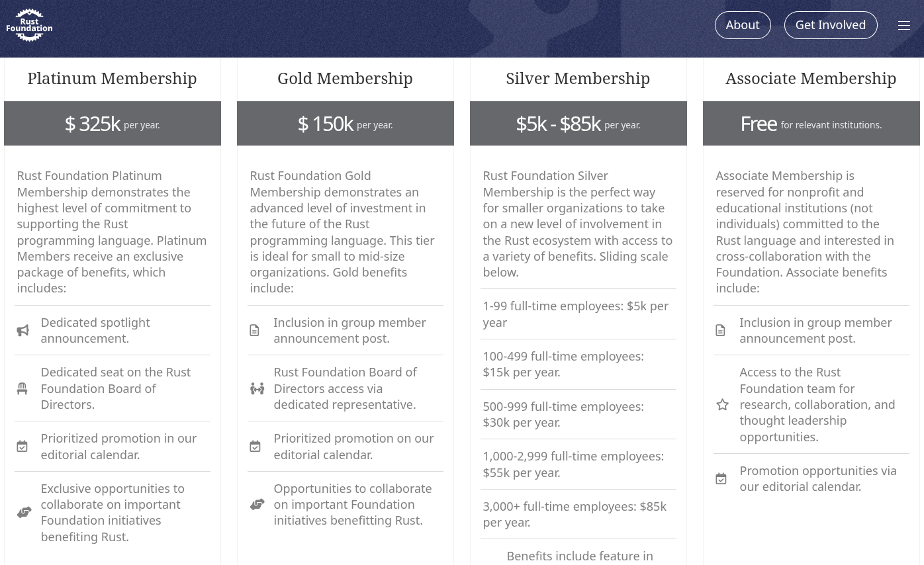Click Associate's editorial calendar promotion icon
Image resolution: width=924 pixels, height=565 pixels.
721,478
